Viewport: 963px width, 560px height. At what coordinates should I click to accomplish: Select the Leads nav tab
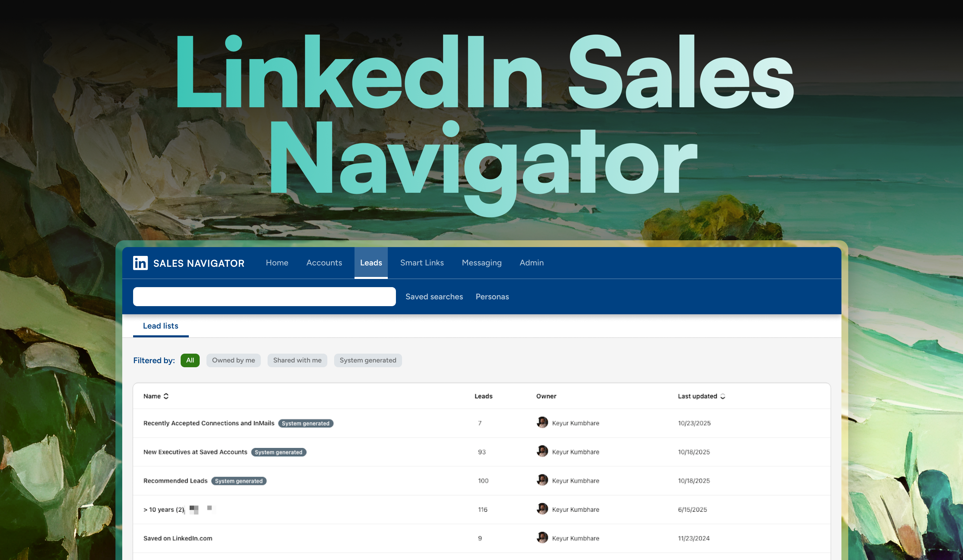371,263
